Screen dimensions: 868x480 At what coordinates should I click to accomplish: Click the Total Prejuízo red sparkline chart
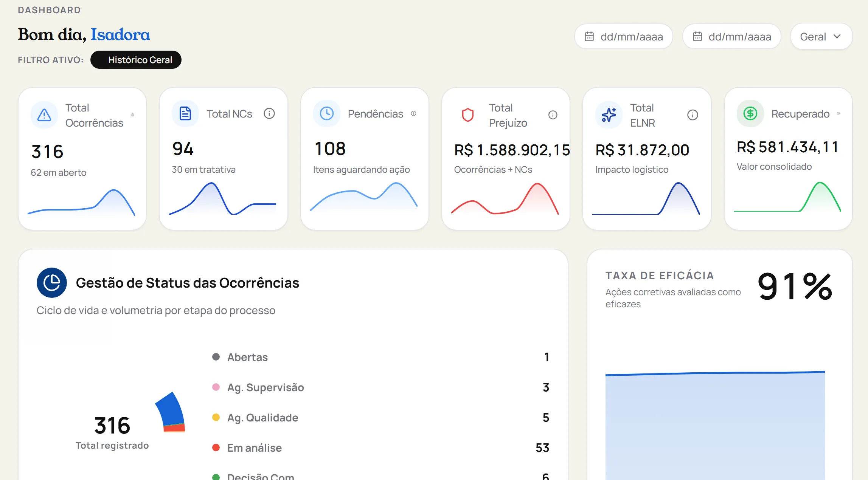pos(505,199)
